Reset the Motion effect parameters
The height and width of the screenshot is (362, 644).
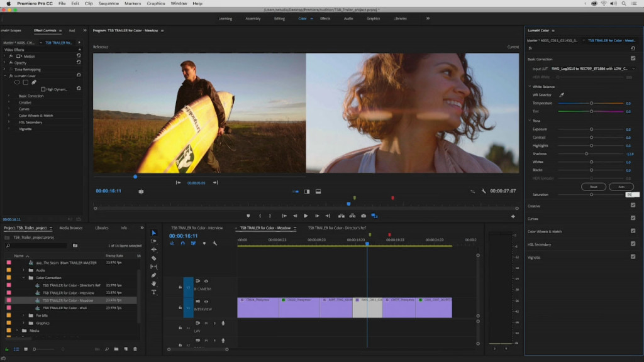pos(78,56)
